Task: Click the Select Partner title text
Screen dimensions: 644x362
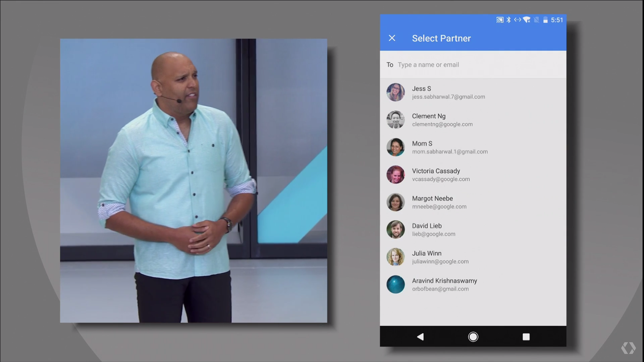Action: pos(441,38)
